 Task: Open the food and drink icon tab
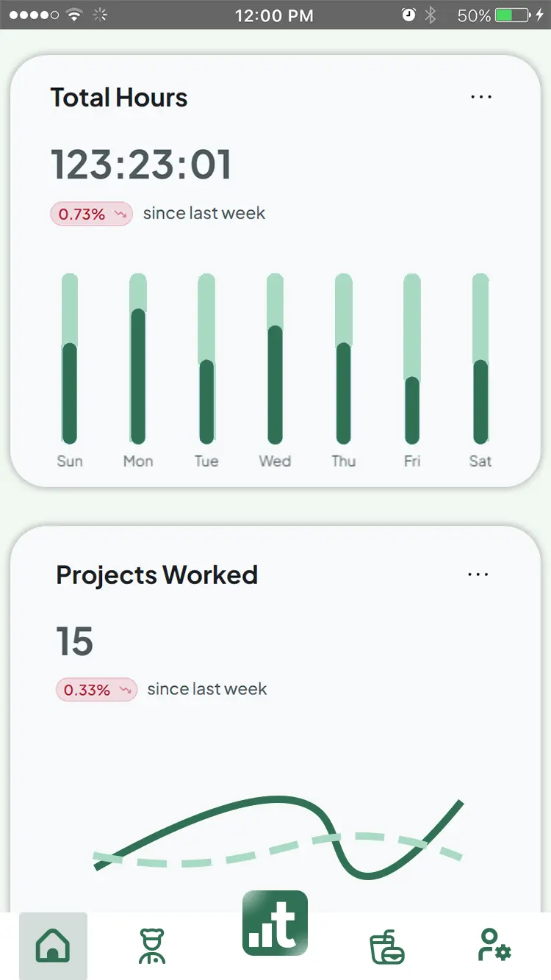click(386, 946)
